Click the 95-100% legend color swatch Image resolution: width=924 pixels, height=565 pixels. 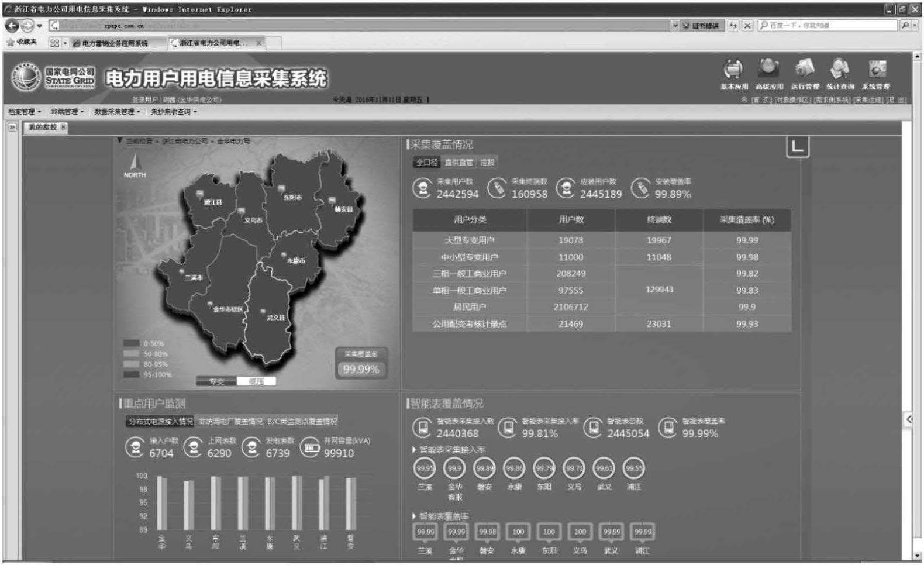click(x=132, y=374)
